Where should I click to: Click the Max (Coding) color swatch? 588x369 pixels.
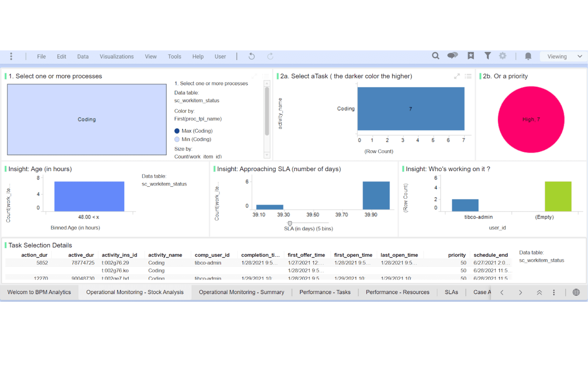[x=177, y=131]
